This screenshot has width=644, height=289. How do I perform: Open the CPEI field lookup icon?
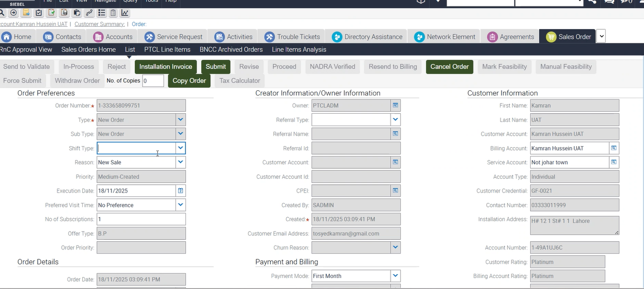395,191
